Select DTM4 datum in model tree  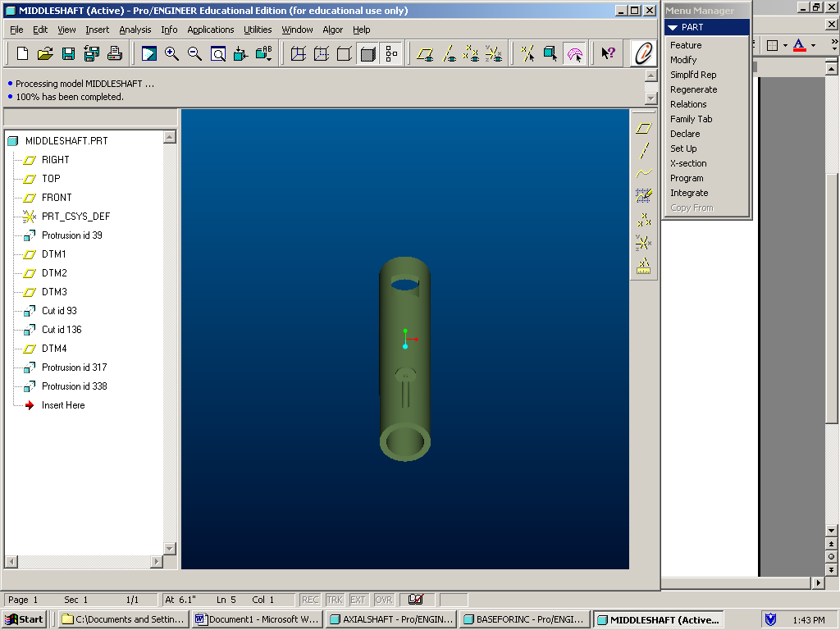pyautogui.click(x=54, y=348)
